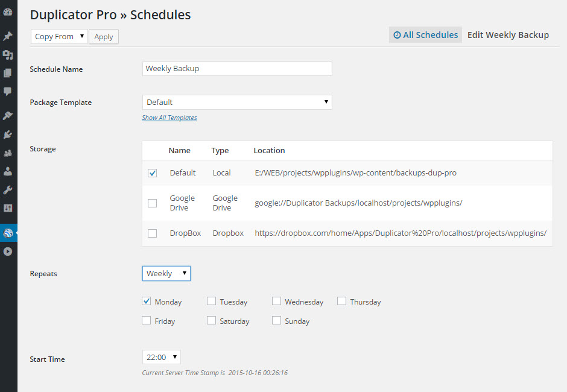Enable the Thursday checkbox
Image resolution: width=567 pixels, height=392 pixels.
[x=341, y=301]
